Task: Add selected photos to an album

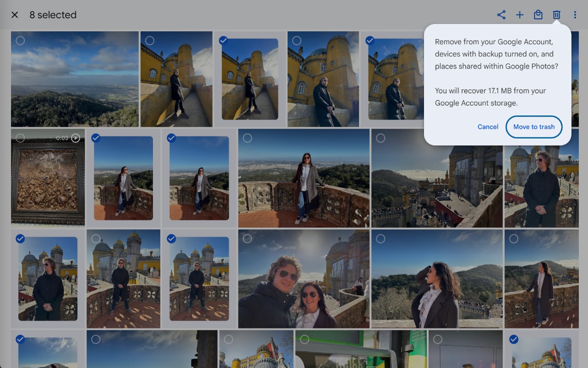Action: point(520,15)
